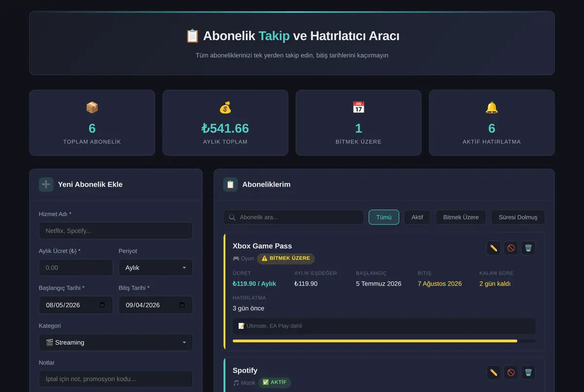Click the Oyun category label on Xbox Game Pass

pyautogui.click(x=243, y=259)
